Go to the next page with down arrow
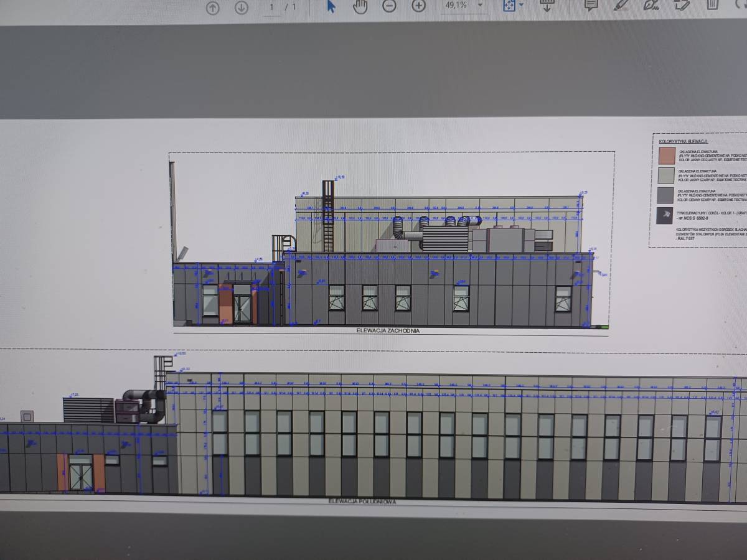The width and height of the screenshot is (747, 560). click(241, 7)
